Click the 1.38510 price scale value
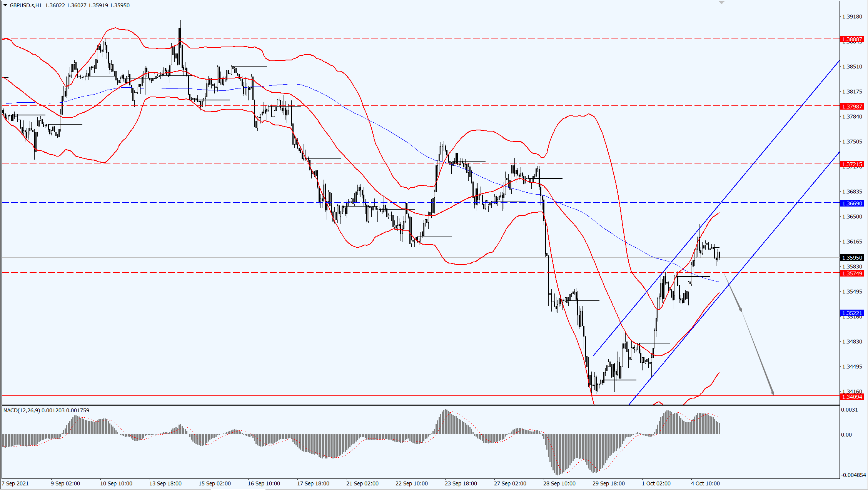The width and height of the screenshot is (868, 490). pyautogui.click(x=852, y=67)
